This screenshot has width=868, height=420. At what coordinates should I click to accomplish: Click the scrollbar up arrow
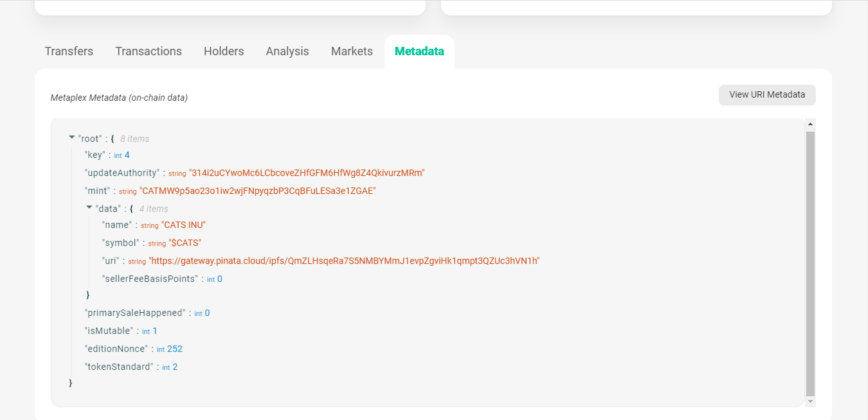point(809,124)
